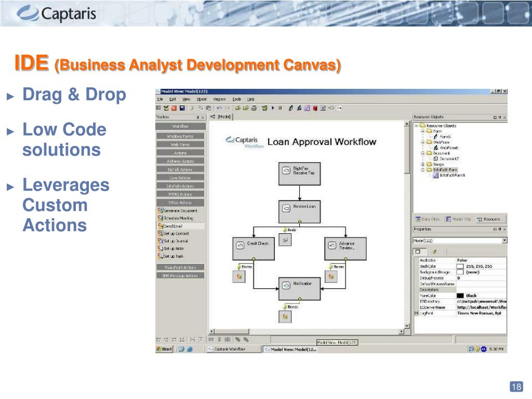The width and height of the screenshot is (532, 399).
Task: Click the Save (floppy disk) toolbar icon
Action: click(182, 108)
